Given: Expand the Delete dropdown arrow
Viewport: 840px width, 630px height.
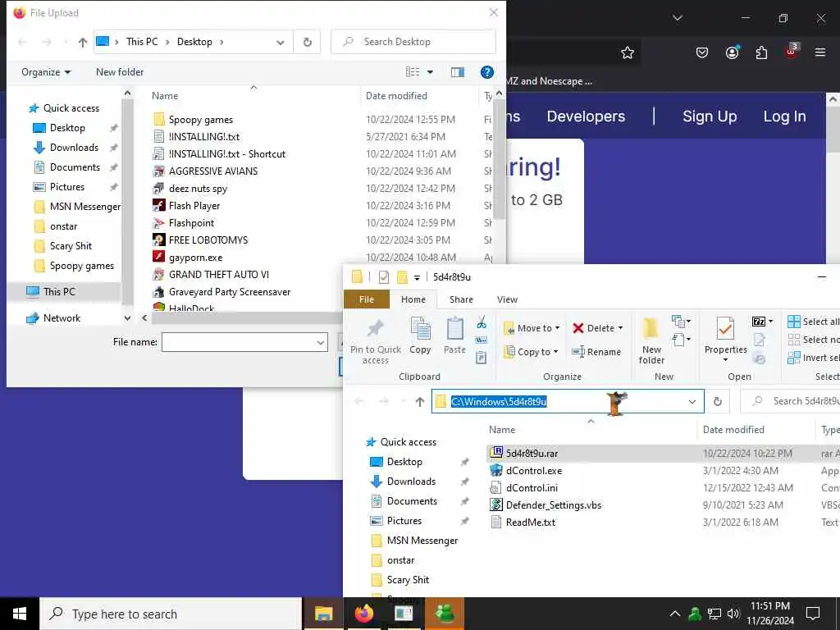Looking at the screenshot, I should pos(620,328).
